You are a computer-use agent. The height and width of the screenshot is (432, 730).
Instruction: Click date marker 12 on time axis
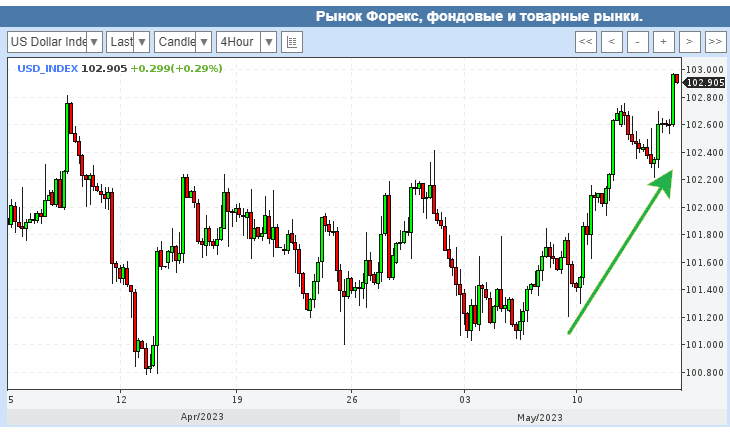[x=120, y=398]
